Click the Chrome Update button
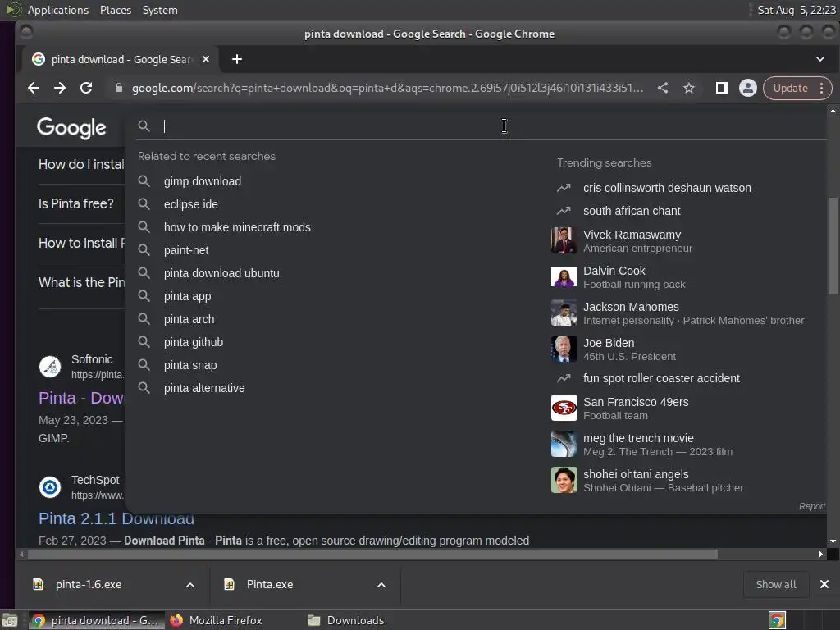Viewport: 840px width, 630px height. tap(790, 89)
